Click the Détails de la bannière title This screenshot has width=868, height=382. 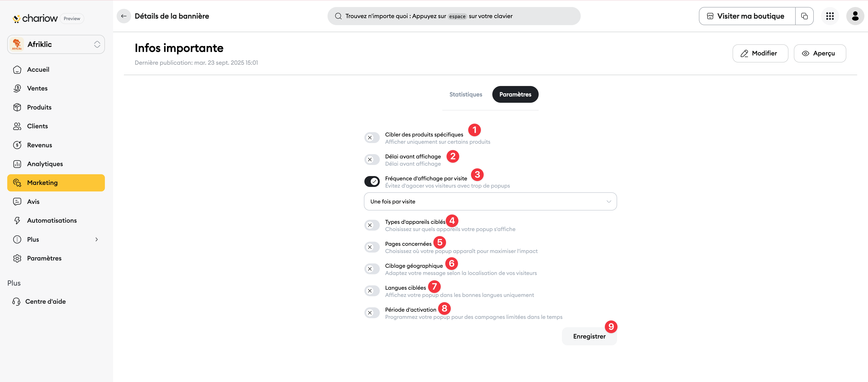click(x=172, y=16)
